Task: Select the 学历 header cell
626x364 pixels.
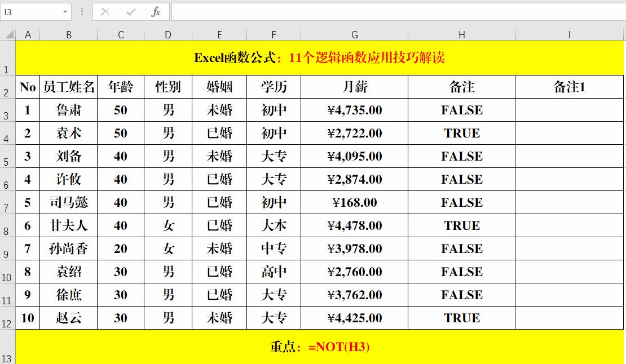Action: 274,87
